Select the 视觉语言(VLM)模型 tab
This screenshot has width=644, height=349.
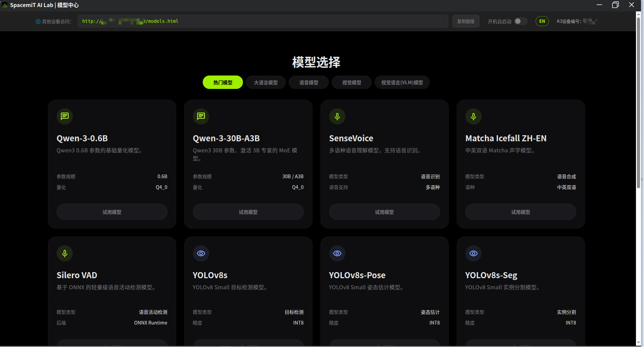[402, 83]
